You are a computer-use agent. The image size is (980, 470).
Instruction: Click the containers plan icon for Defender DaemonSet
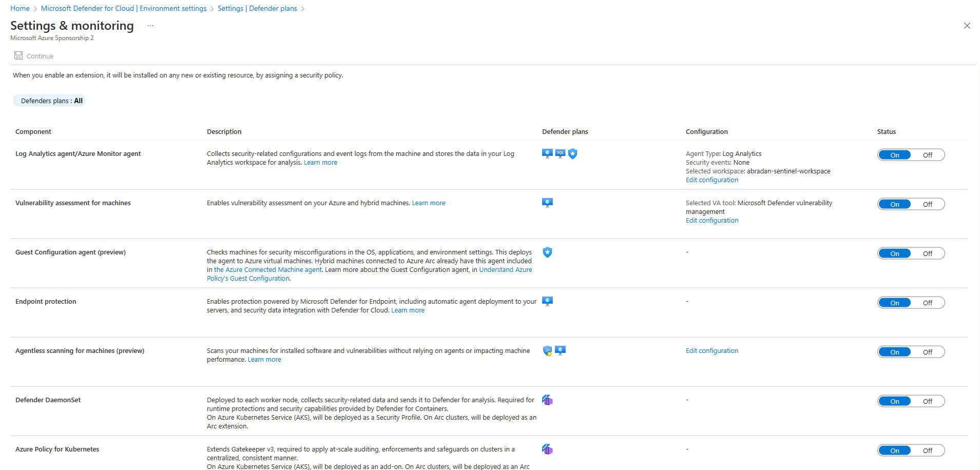[x=547, y=400]
